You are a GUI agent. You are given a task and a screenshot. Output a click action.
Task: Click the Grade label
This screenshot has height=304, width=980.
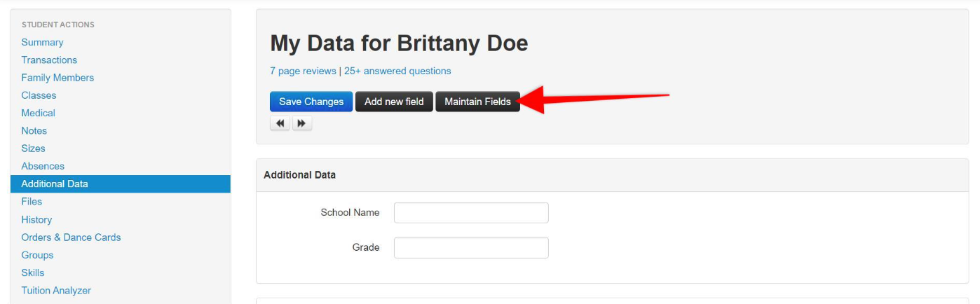pos(366,247)
